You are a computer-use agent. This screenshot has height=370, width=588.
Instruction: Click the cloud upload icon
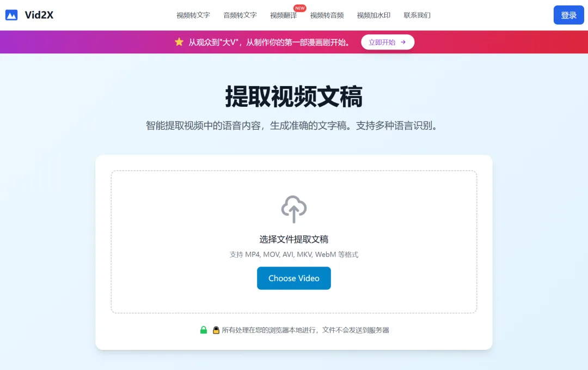[x=294, y=209]
